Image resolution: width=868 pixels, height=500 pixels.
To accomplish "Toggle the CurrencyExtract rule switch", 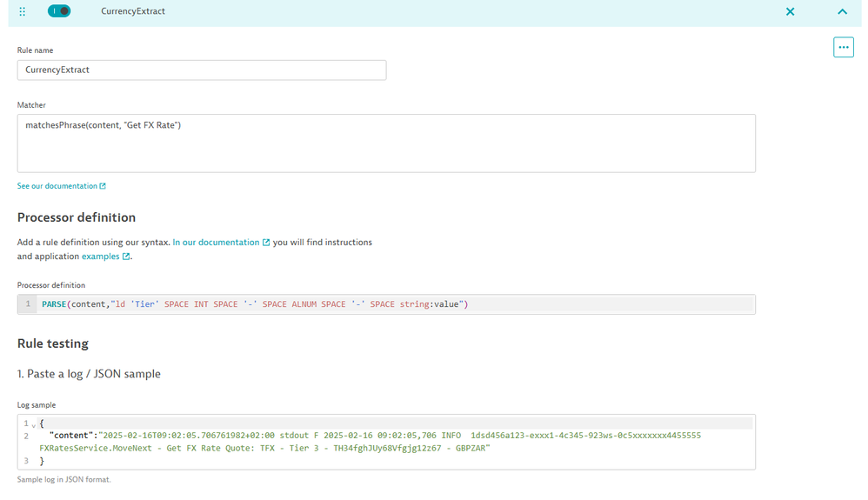I will tap(59, 11).
